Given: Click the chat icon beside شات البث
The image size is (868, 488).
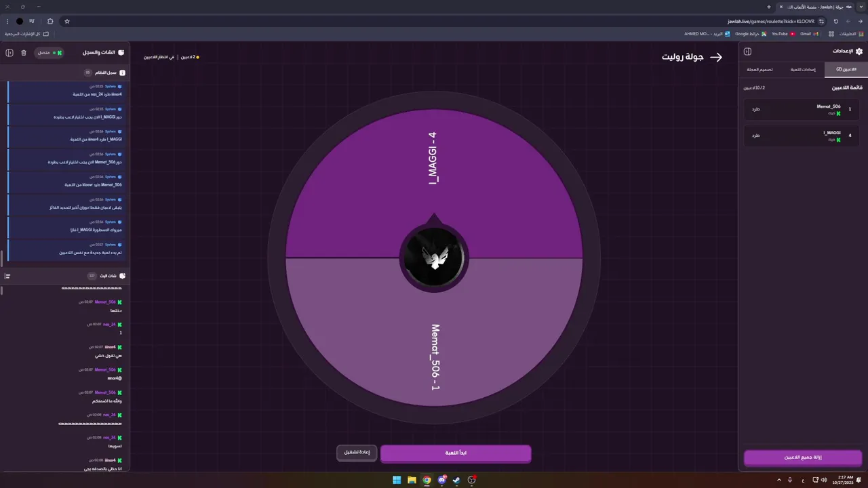Looking at the screenshot, I should coord(122,276).
